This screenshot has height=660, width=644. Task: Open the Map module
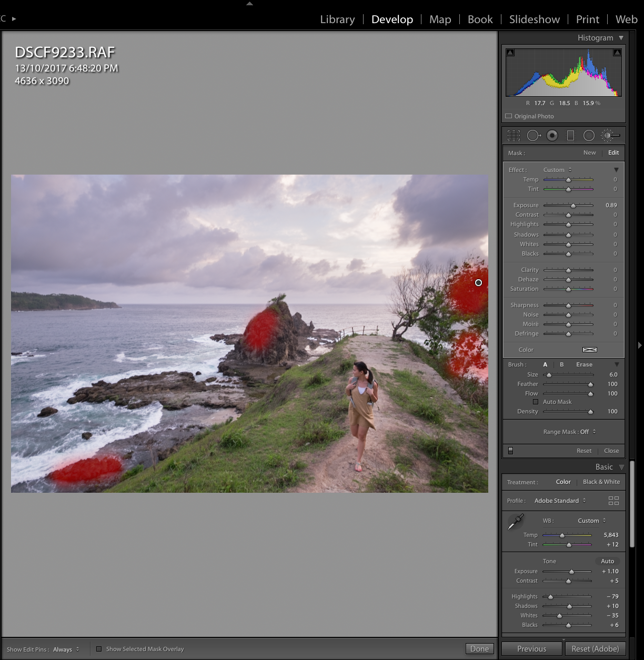[x=440, y=19]
